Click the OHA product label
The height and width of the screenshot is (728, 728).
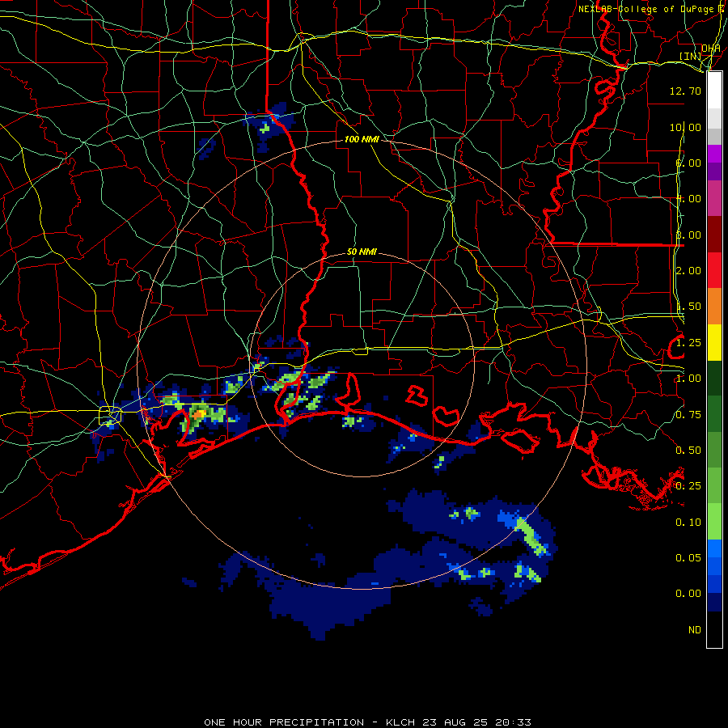710,49
